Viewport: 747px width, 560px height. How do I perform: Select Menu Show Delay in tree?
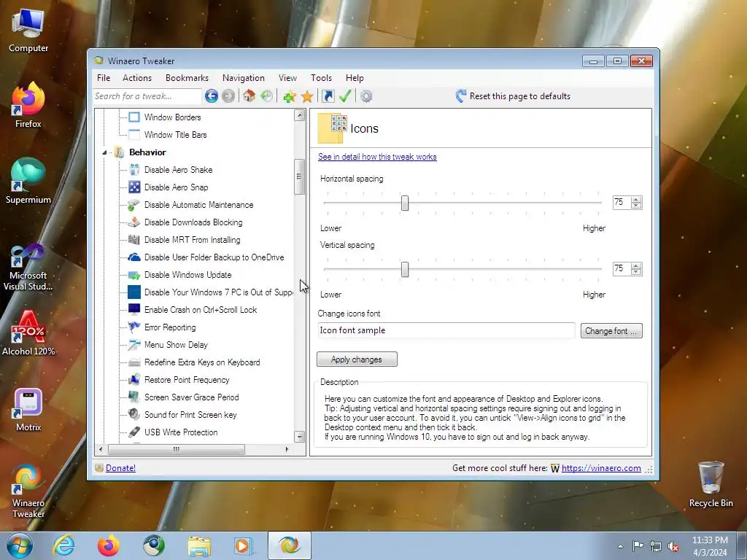(176, 345)
